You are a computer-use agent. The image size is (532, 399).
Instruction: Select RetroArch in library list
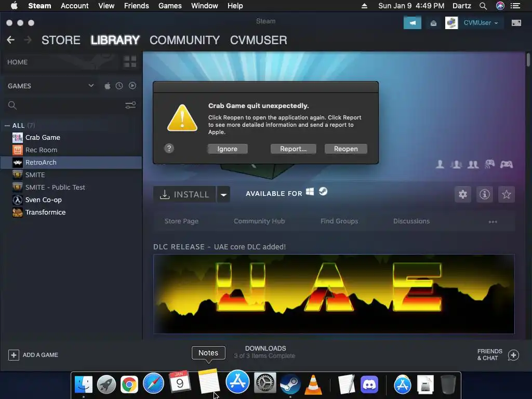point(71,163)
